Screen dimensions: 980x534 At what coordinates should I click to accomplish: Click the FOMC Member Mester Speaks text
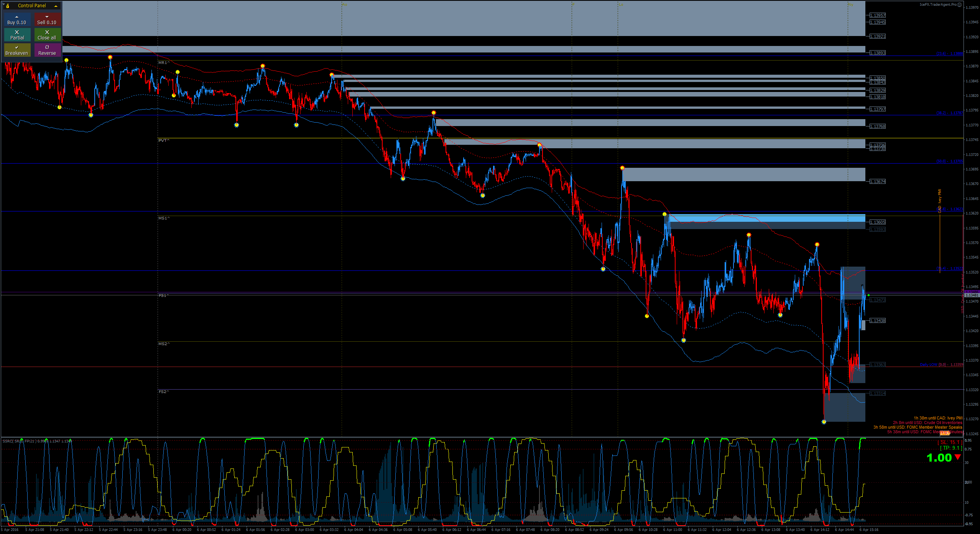918,427
